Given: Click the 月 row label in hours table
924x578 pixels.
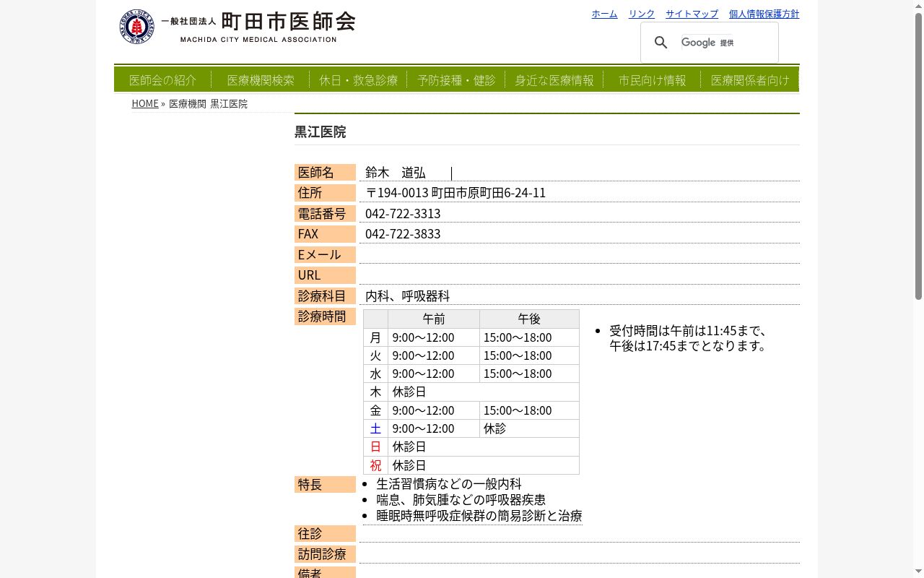Looking at the screenshot, I should pos(375,337).
